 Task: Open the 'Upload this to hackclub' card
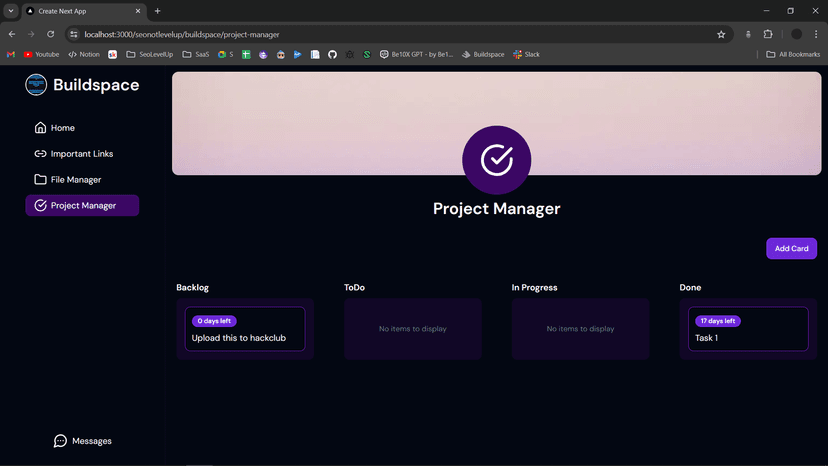(245, 329)
